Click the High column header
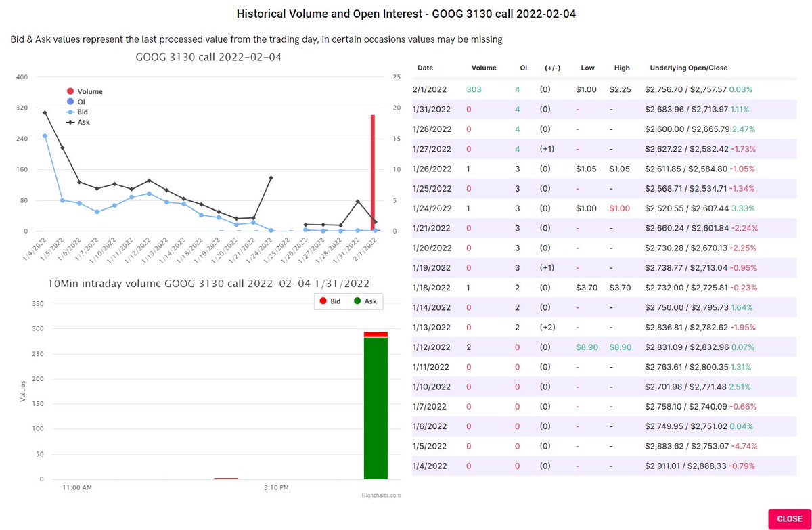Viewport: 812px width, 530px height. click(x=622, y=68)
